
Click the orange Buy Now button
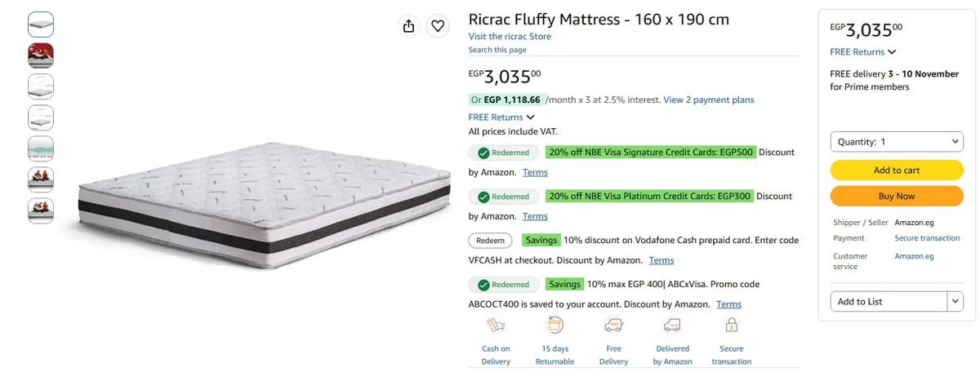pos(897,197)
